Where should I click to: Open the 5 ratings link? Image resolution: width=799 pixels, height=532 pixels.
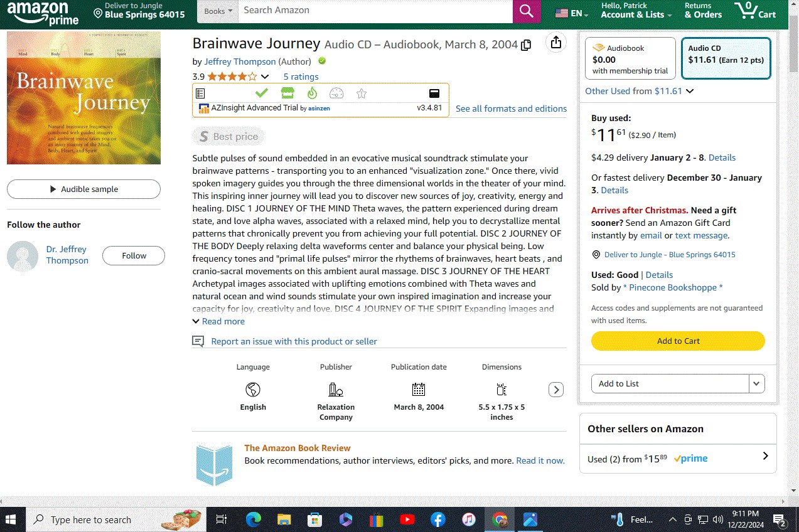coord(301,77)
